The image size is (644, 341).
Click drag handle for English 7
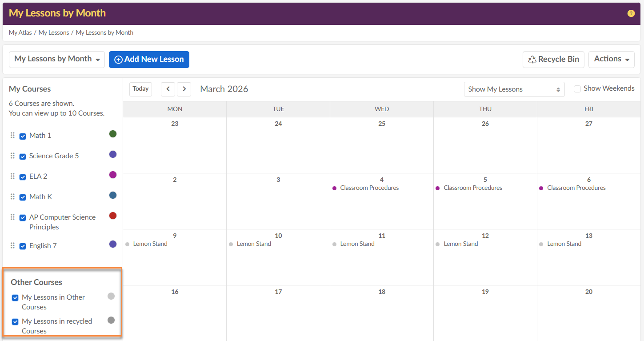tap(12, 246)
